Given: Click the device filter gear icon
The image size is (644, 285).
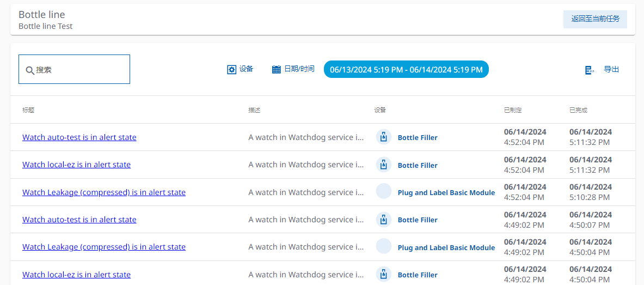Looking at the screenshot, I should 231,70.
